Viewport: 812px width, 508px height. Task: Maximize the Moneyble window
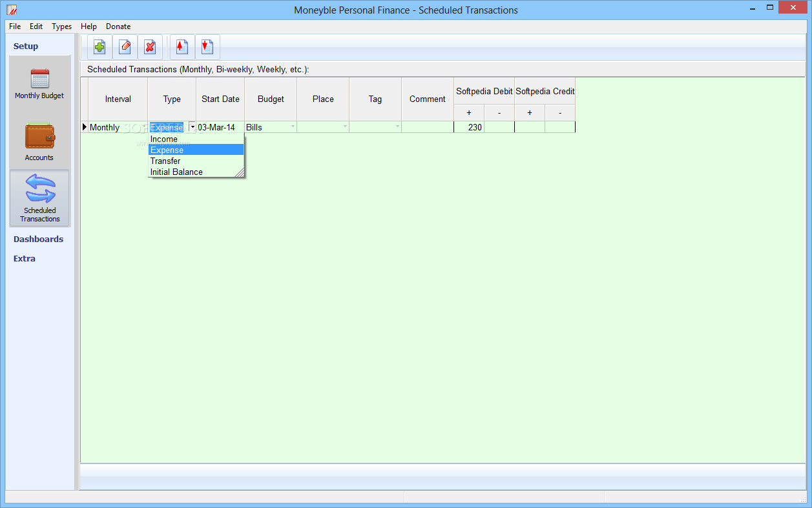tap(771, 8)
